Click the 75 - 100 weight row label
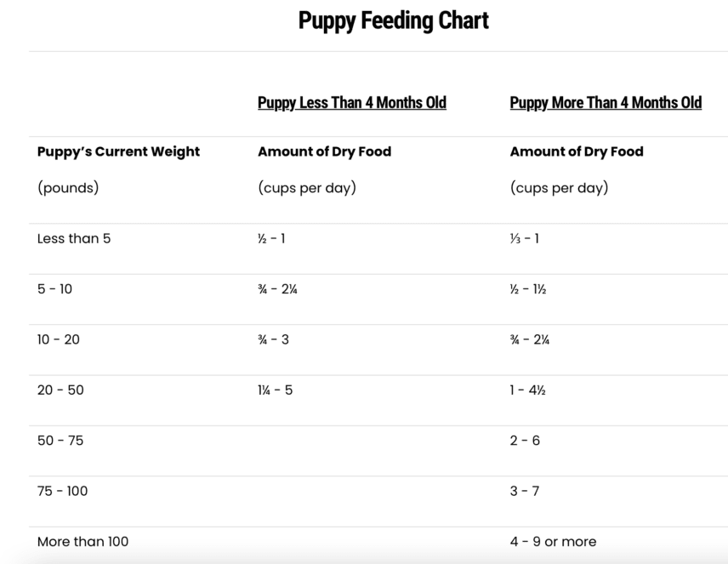Viewport: 728px width, 564px height. (x=62, y=491)
